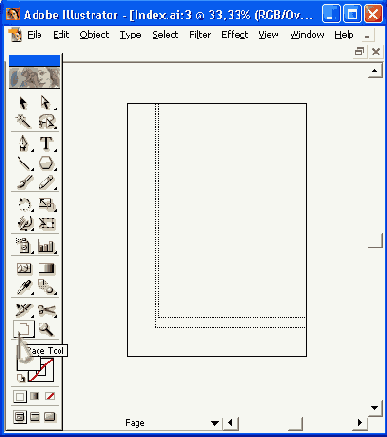
Task: Open the Object menu
Action: point(94,35)
